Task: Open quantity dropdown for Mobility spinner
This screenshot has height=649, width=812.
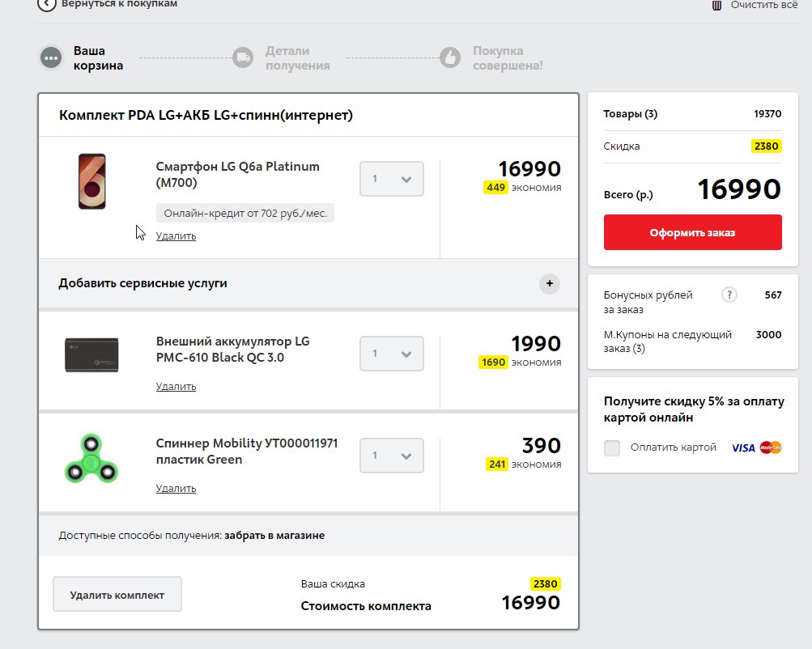Action: click(x=392, y=456)
